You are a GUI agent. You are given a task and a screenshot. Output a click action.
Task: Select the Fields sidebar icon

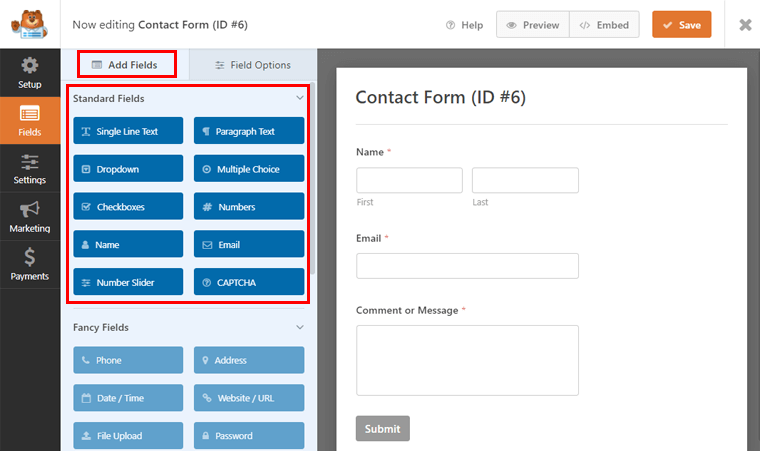coord(30,121)
